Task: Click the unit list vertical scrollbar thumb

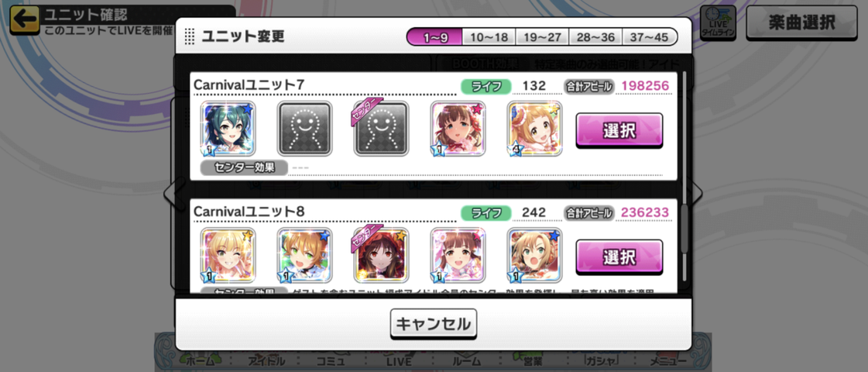Action: coord(684,228)
